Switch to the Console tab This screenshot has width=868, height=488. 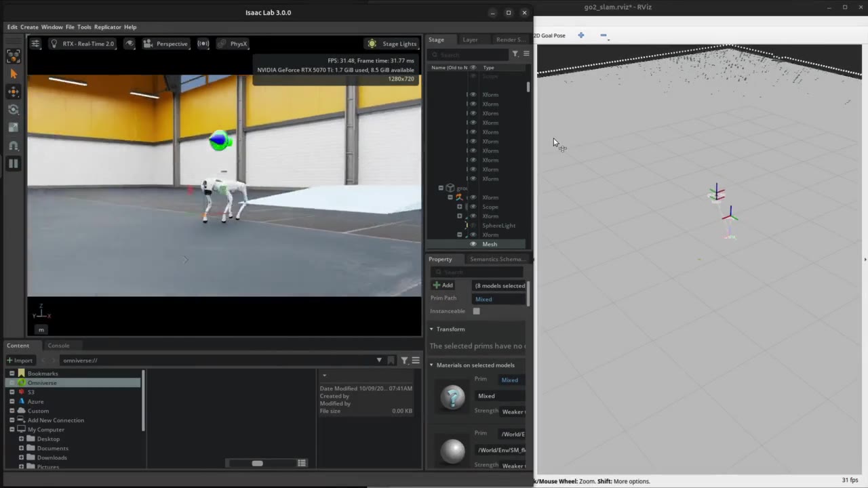click(x=58, y=346)
